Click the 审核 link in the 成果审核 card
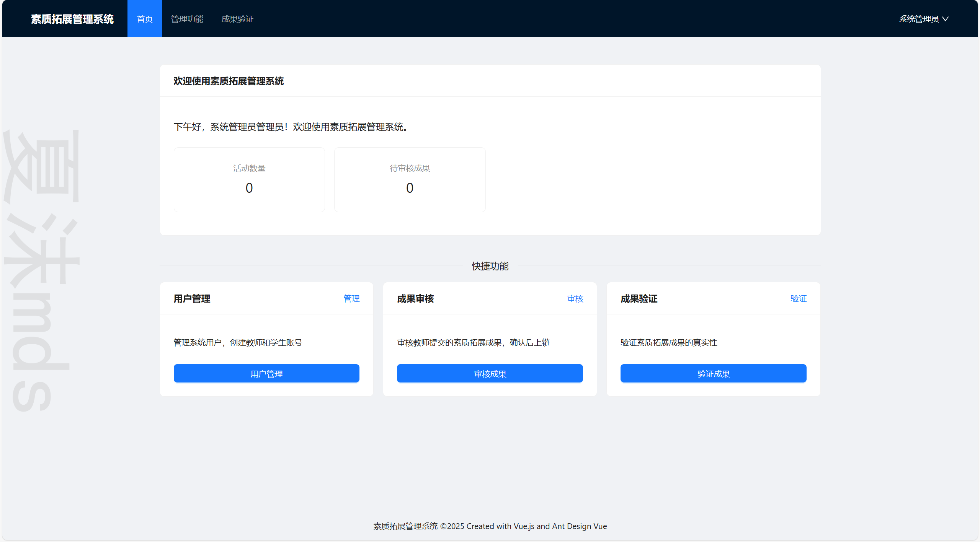 click(x=575, y=298)
